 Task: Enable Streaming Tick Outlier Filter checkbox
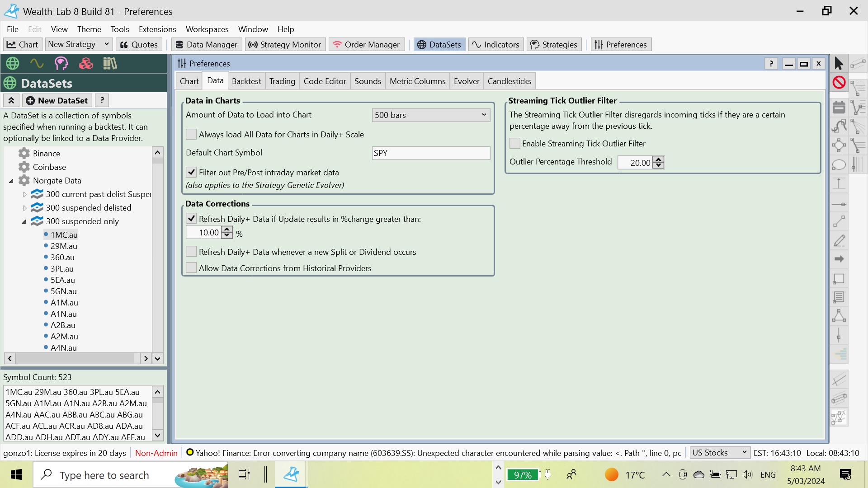coord(514,143)
